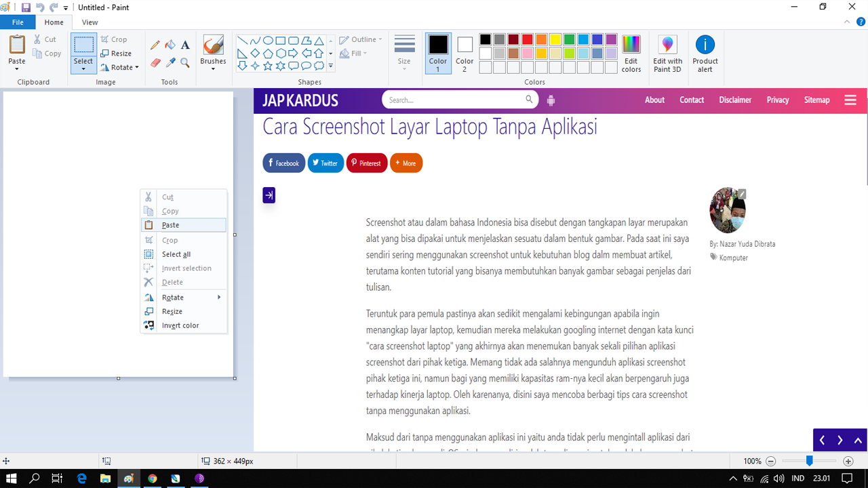This screenshot has height=488, width=868.
Task: Click the zoom in plus button
Action: pyautogui.click(x=848, y=461)
